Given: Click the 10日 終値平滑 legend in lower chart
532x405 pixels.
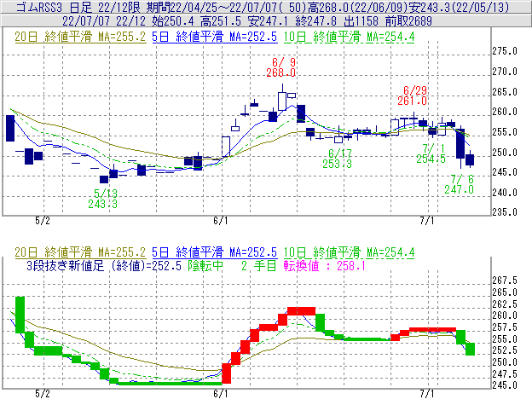Looking at the screenshot, I should [x=349, y=252].
